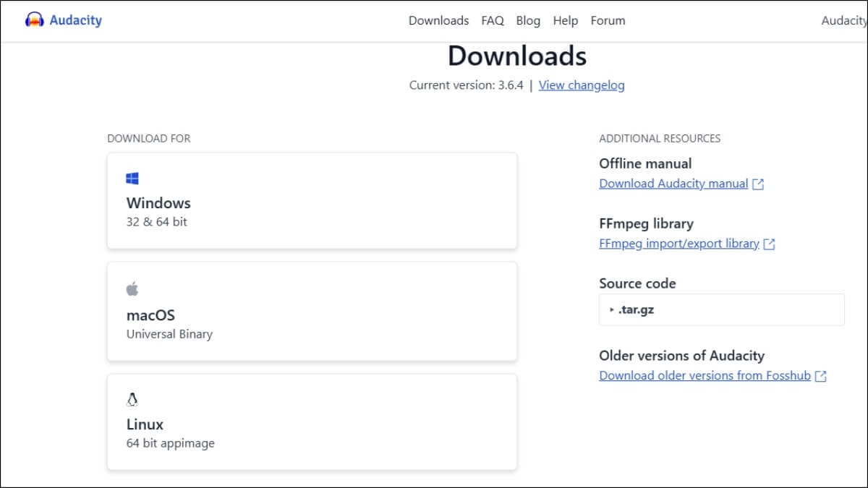The height and width of the screenshot is (488, 868).
Task: Open the Help nav item
Action: [565, 20]
